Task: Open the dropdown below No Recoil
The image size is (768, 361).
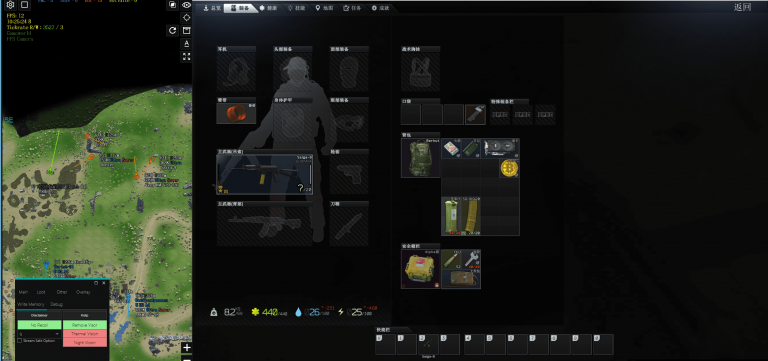Action: pyautogui.click(x=39, y=334)
